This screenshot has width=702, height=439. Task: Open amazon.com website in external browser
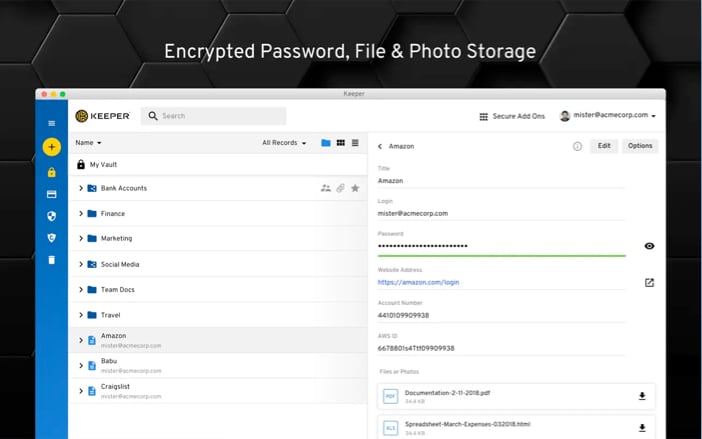[649, 283]
